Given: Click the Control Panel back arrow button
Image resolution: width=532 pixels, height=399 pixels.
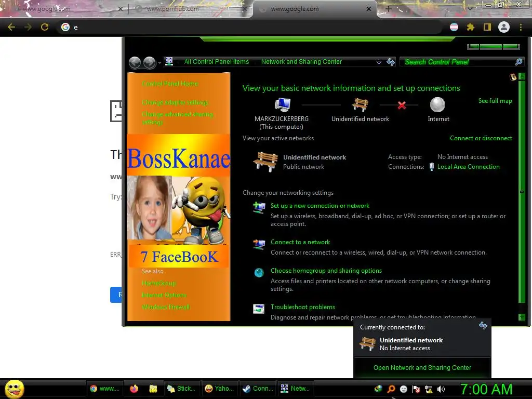Looking at the screenshot, I should [x=135, y=62].
